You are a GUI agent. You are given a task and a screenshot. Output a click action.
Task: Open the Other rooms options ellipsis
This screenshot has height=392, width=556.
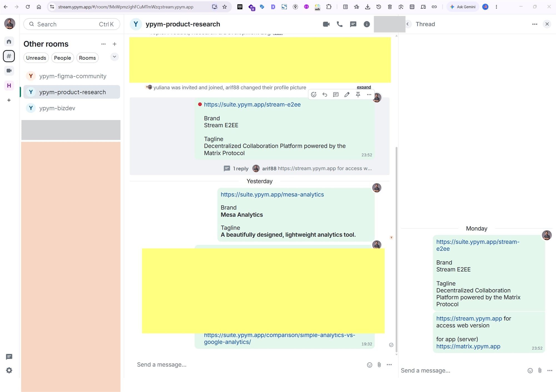pyautogui.click(x=103, y=44)
